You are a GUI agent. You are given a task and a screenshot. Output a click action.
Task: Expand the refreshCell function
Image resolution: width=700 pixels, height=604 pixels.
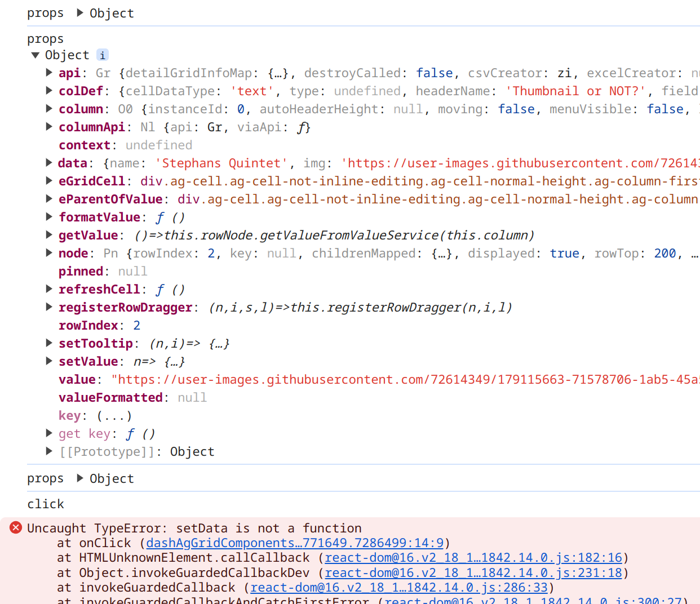click(49, 289)
